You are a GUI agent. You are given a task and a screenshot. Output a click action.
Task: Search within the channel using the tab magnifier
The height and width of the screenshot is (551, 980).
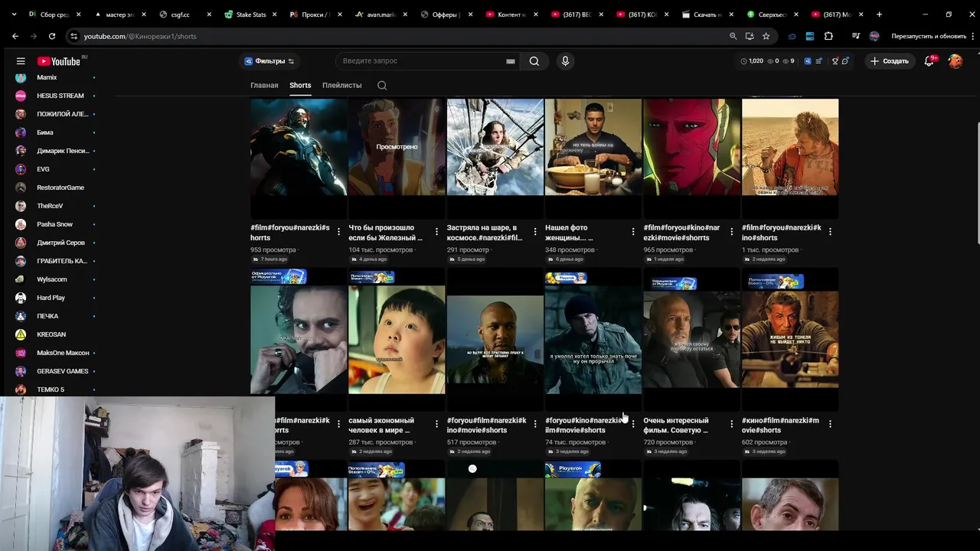click(382, 85)
